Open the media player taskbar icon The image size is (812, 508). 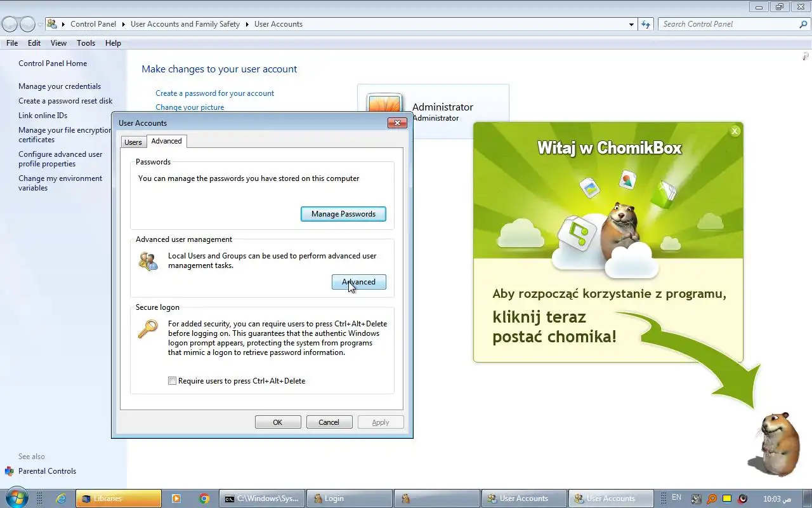click(176, 498)
